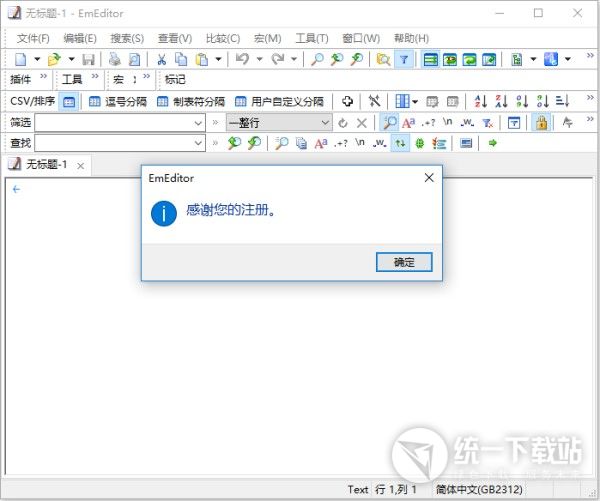The width and height of the screenshot is (600, 501).
Task: Open the 文件(F) menu
Action: [x=33, y=38]
